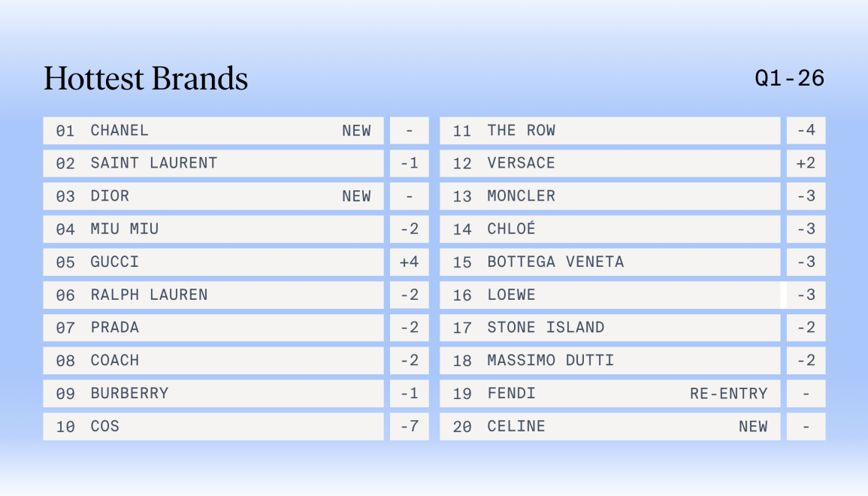Click the Hottest Brands heading

point(146,79)
